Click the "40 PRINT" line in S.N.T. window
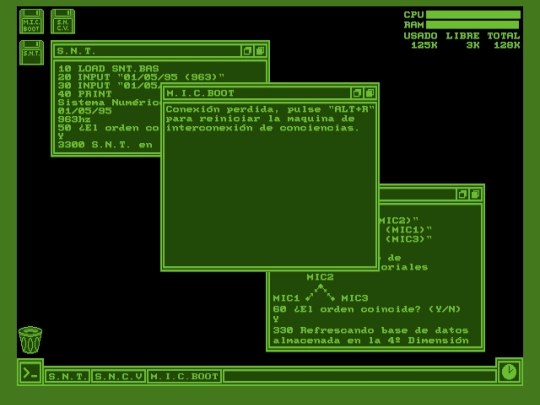This screenshot has width=540, height=405. tap(85, 94)
